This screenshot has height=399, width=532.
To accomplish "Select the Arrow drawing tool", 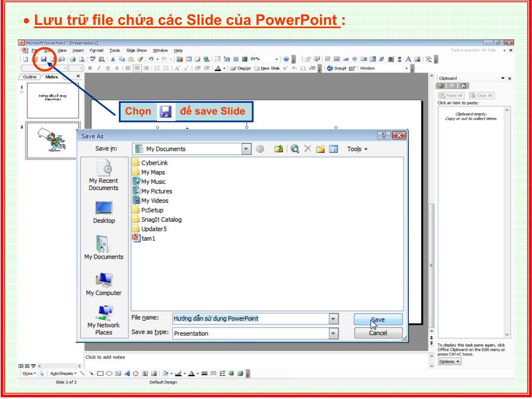I will coord(91,374).
